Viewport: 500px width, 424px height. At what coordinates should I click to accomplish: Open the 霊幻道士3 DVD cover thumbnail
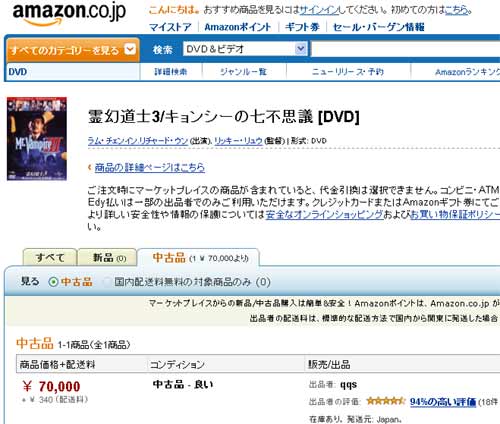37,139
